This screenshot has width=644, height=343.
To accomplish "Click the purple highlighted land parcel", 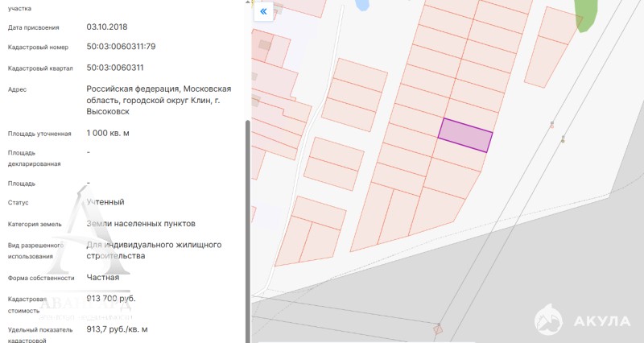I will [465, 134].
